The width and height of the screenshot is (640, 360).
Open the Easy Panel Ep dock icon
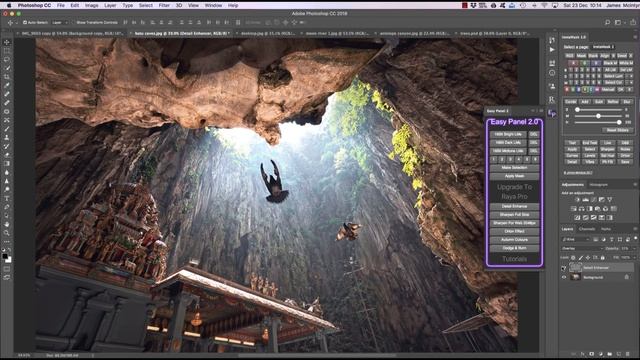pos(552,113)
